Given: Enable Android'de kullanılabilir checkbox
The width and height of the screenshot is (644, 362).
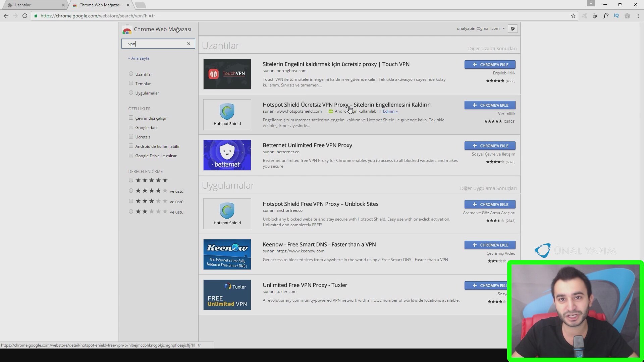Looking at the screenshot, I should pos(131,146).
